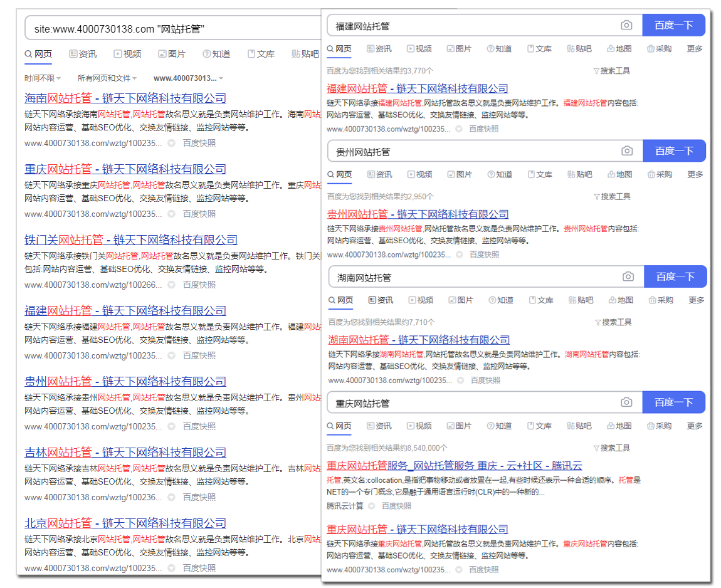Open the 文库 tab under the site: search box
Image resolution: width=721 pixels, height=588 pixels.
(x=261, y=54)
